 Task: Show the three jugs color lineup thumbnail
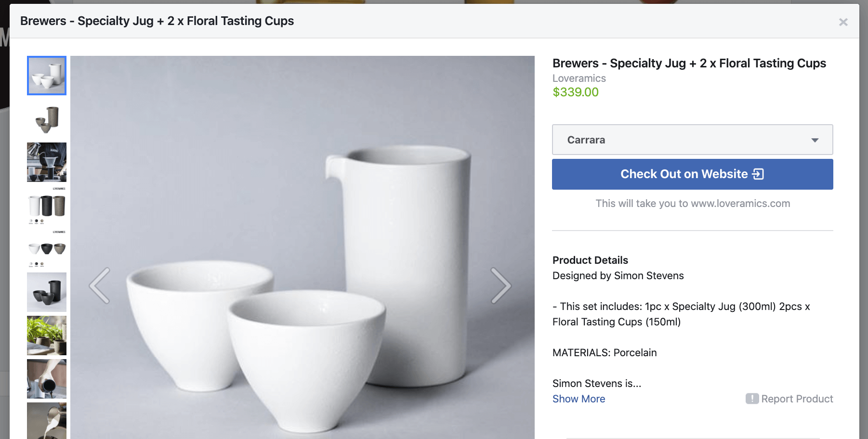click(x=47, y=206)
